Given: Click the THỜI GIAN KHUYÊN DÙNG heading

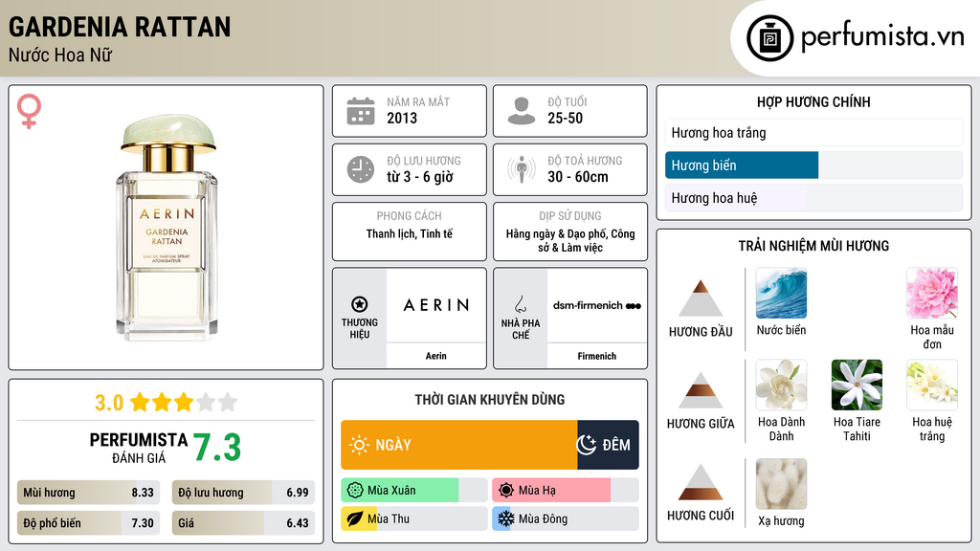Looking at the screenshot, I should pyautogui.click(x=490, y=400).
